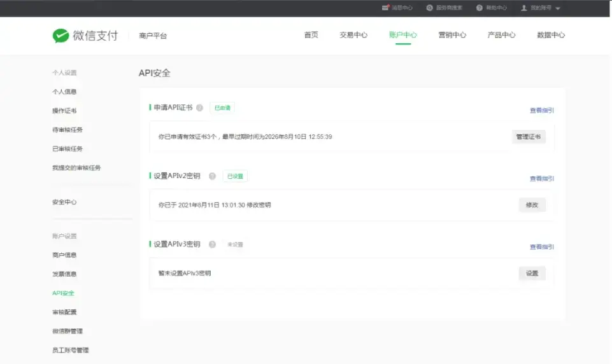Viewport: 612px width, 364px height.
Task: Open 查看指引 link for 申请API证书
Action: [x=541, y=111]
